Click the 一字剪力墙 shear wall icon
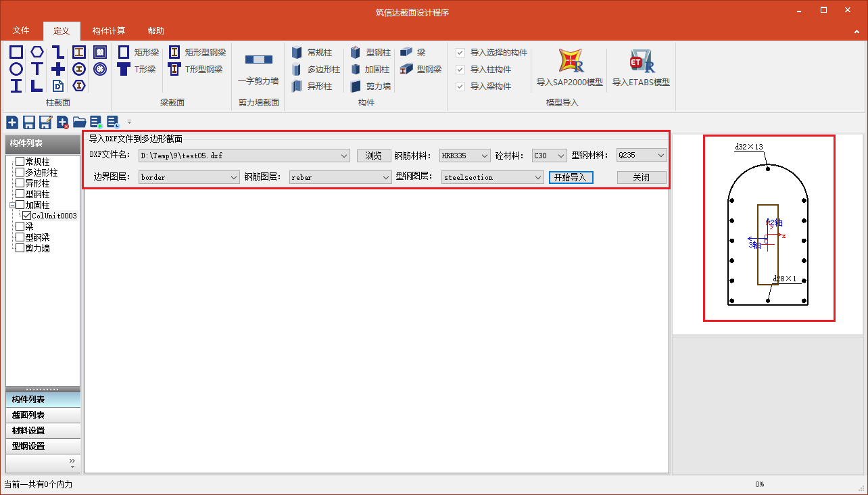 click(x=258, y=68)
